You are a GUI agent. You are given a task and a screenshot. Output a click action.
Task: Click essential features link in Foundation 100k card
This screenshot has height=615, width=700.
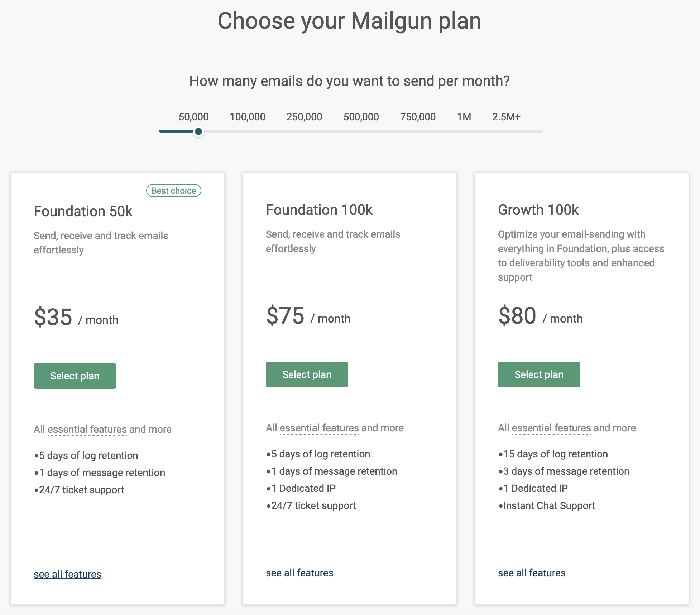pyautogui.click(x=319, y=427)
